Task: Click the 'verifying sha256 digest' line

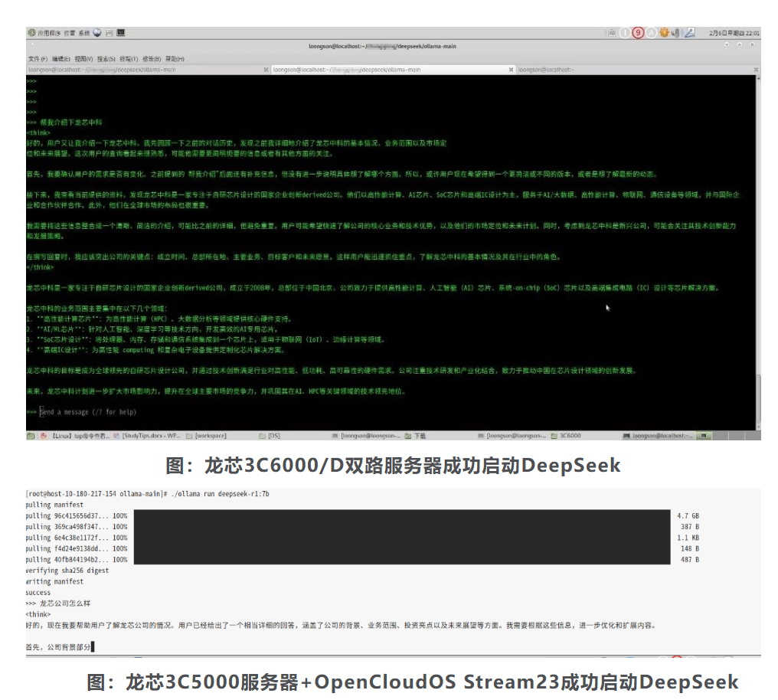Action: (67, 571)
